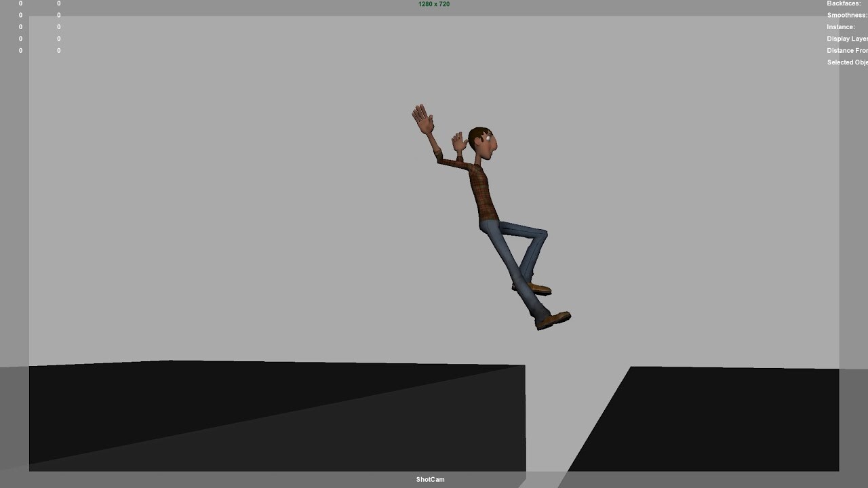The width and height of the screenshot is (868, 488).
Task: Click the Distance From Camera HUD label
Action: (846, 50)
